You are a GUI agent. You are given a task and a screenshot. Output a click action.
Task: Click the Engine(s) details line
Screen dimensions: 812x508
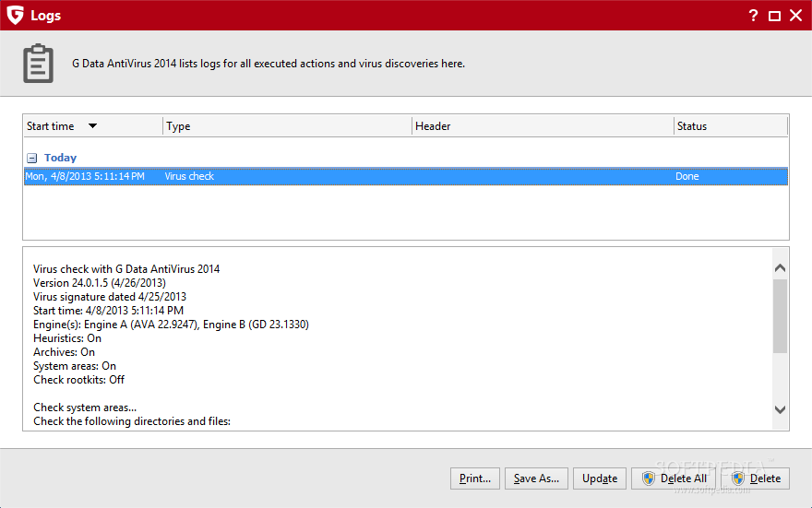pos(171,325)
